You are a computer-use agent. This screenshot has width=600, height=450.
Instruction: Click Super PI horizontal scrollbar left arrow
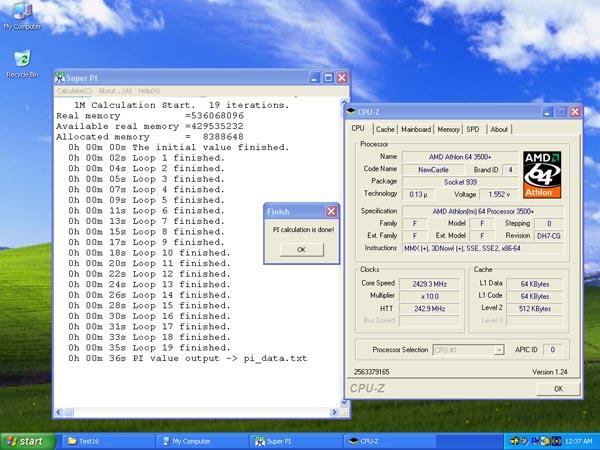click(59, 412)
